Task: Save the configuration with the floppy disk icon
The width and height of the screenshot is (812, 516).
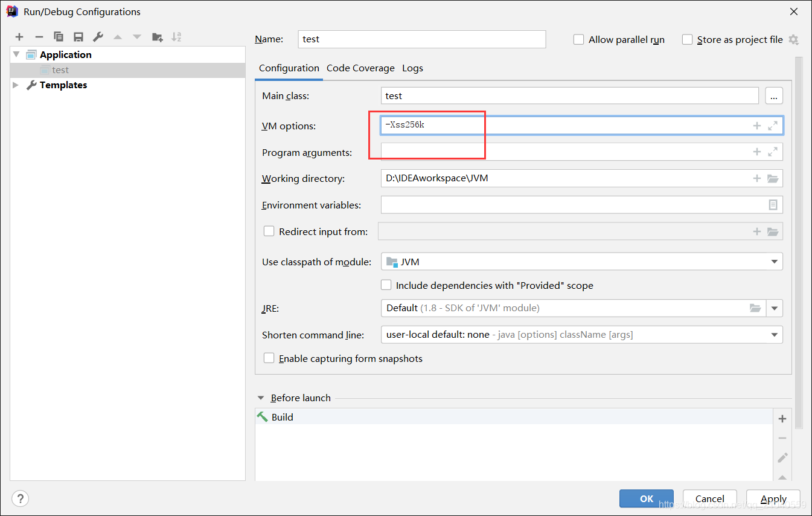Action: pyautogui.click(x=78, y=37)
